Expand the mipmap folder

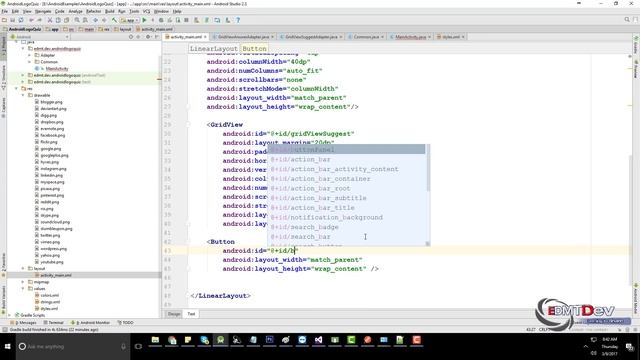23,282
